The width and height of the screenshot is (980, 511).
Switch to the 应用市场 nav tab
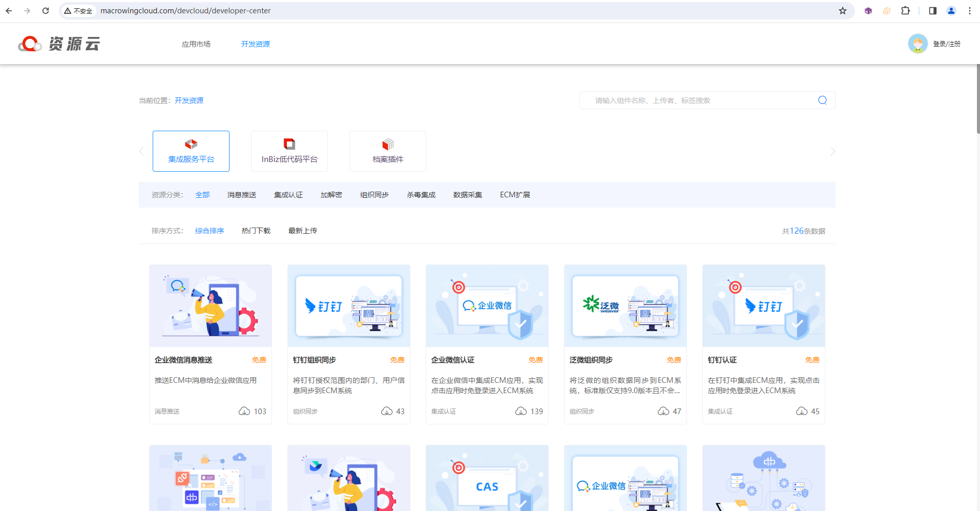(196, 44)
